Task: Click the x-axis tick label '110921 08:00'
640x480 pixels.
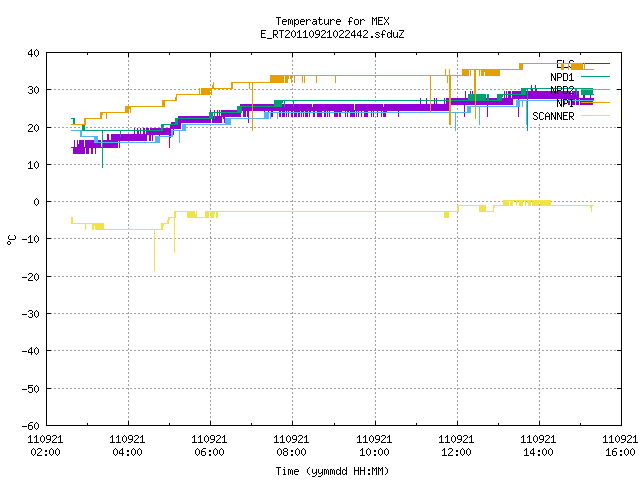Action: pos(291,445)
